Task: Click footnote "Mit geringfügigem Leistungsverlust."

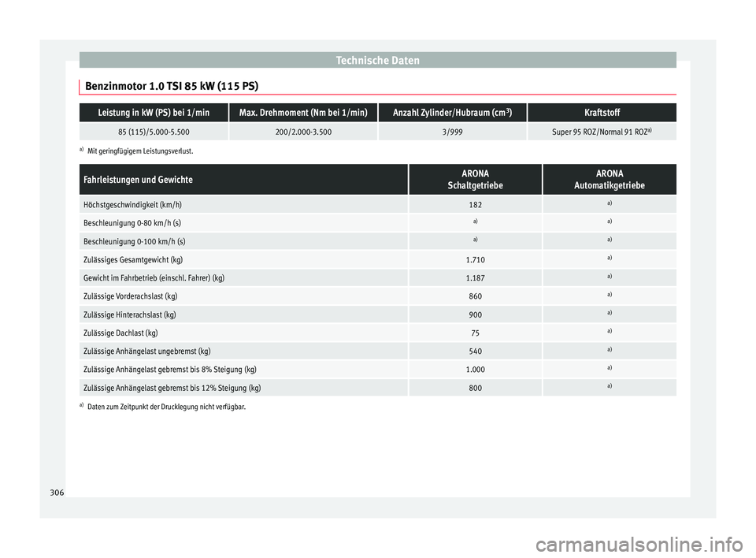Action: coord(140,151)
